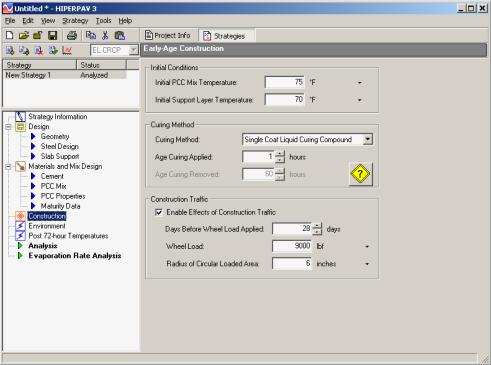Screen dimensions: 491x365
Task: Open the Tools menu
Action: tap(104, 21)
